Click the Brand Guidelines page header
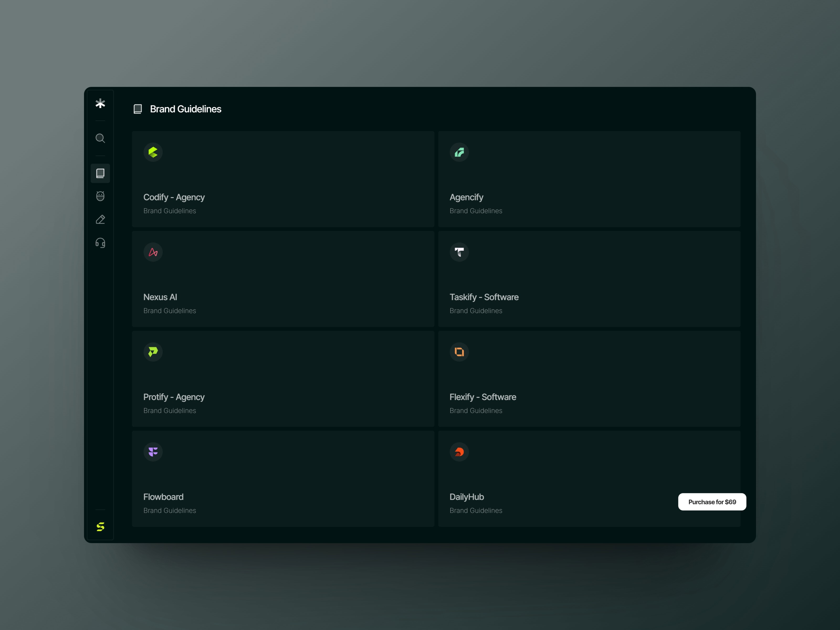840x630 pixels. [185, 109]
